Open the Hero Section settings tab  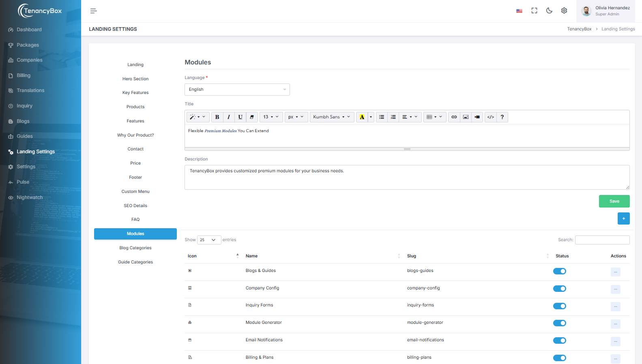coord(135,79)
